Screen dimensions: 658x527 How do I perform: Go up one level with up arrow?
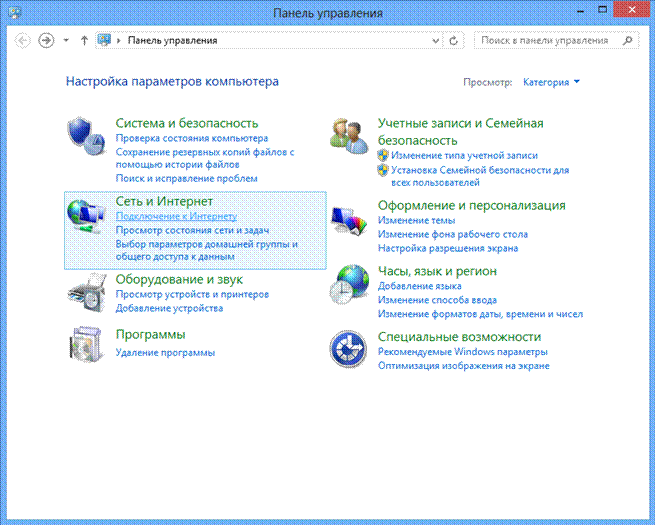(84, 41)
